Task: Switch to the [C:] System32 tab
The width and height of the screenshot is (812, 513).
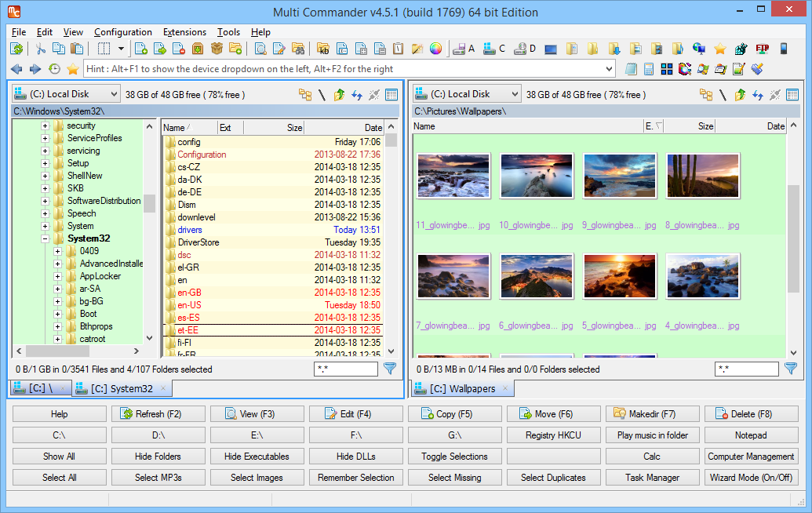Action: tap(122, 388)
